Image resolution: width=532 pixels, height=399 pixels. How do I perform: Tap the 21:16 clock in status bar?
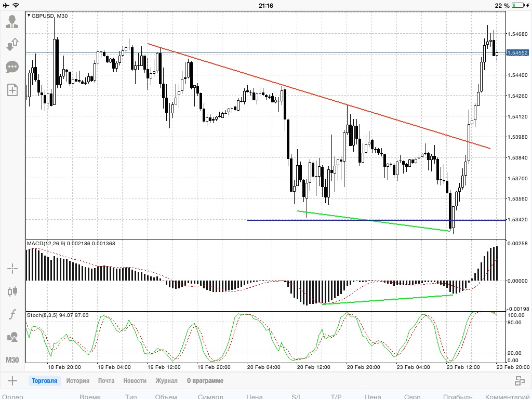tap(265, 5)
